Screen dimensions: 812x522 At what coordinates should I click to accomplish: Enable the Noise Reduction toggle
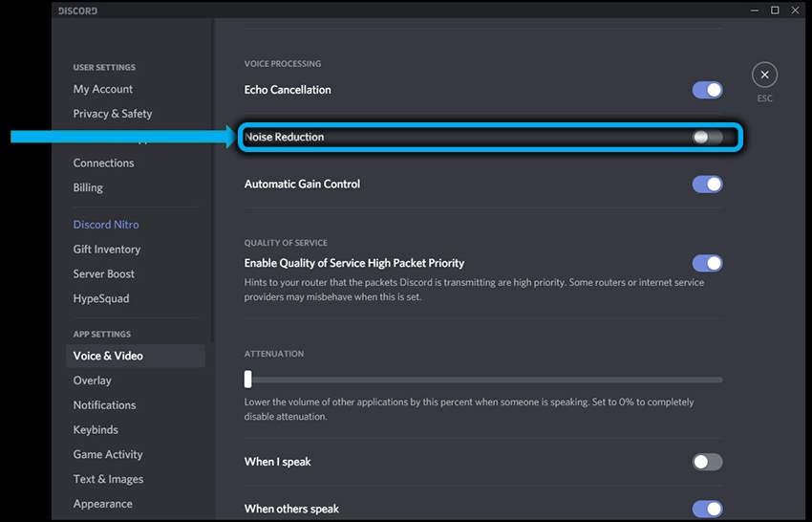tap(707, 138)
